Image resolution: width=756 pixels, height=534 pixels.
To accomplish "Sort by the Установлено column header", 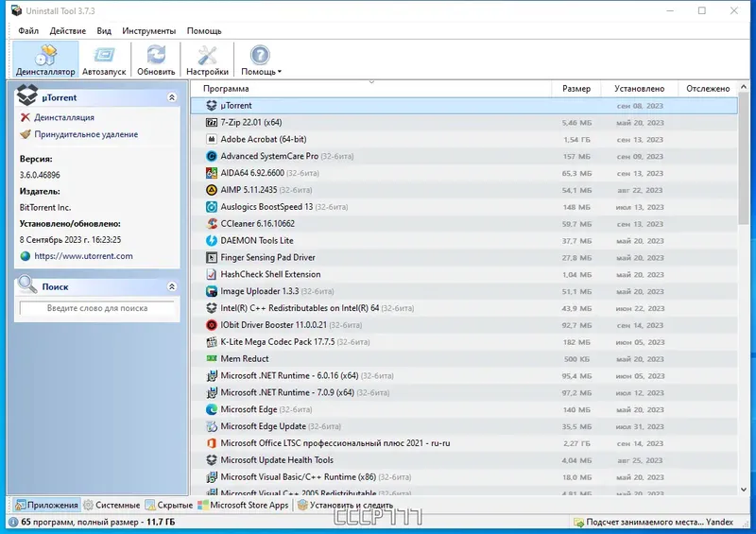I will pos(640,89).
